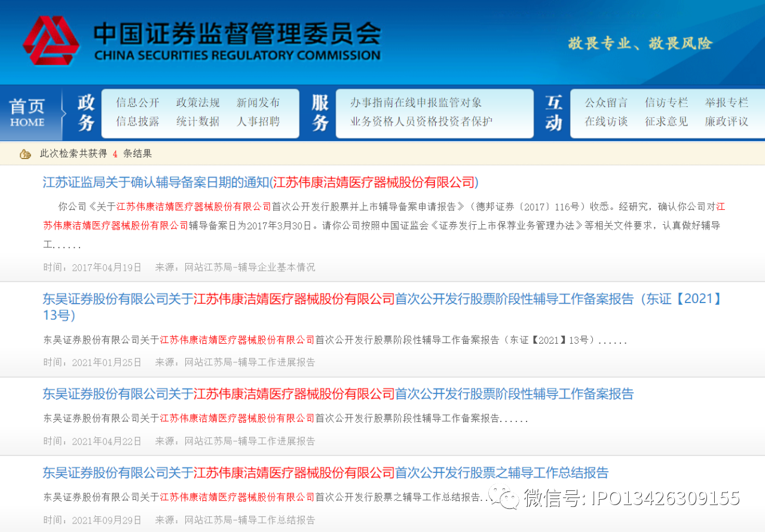Viewport: 765px width, 532px height.
Task: Click the date 时间：2021年01月25日
Action: click(x=92, y=362)
